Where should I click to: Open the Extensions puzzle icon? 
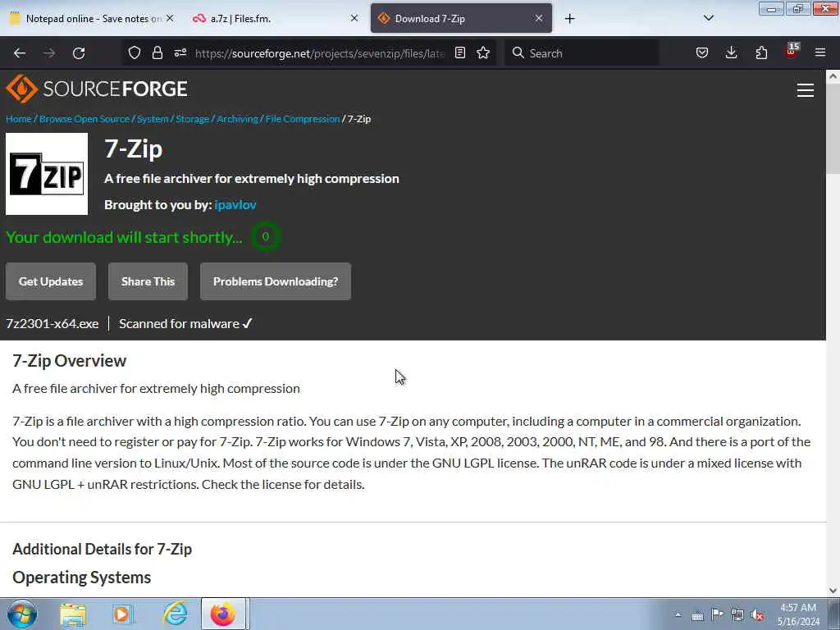(x=761, y=52)
